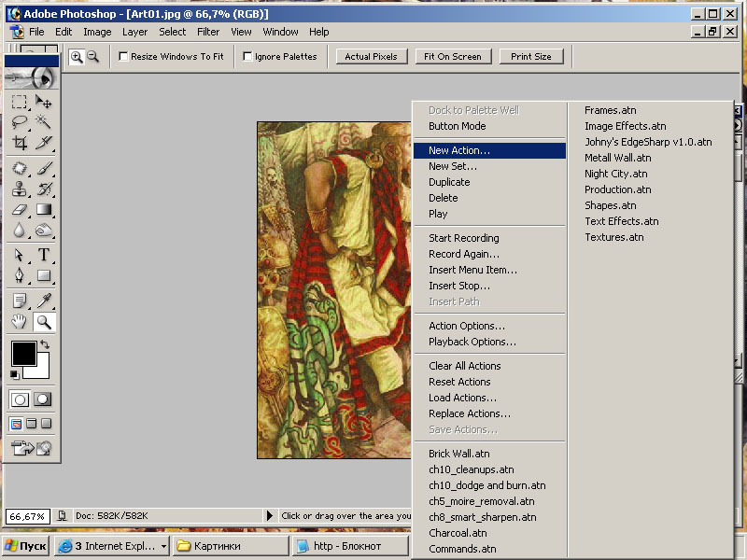Open the Filter menu
The width and height of the screenshot is (747, 560).
click(x=208, y=32)
